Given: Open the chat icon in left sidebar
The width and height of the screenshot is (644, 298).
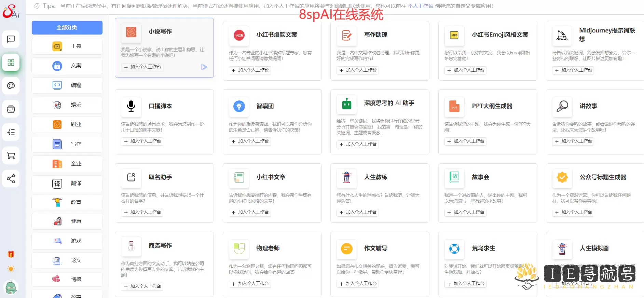Looking at the screenshot, I should click(11, 39).
